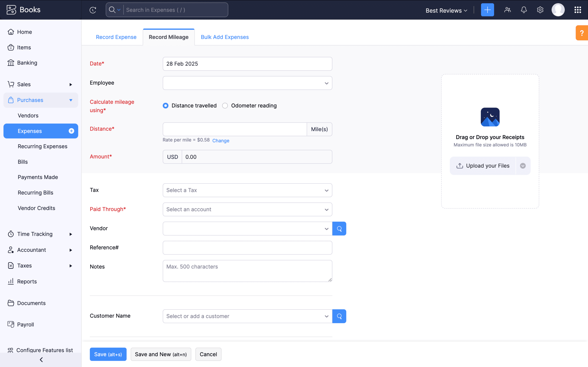Viewport: 588px width, 367px height.
Task: Open the orange help question mark
Action: pos(582,33)
